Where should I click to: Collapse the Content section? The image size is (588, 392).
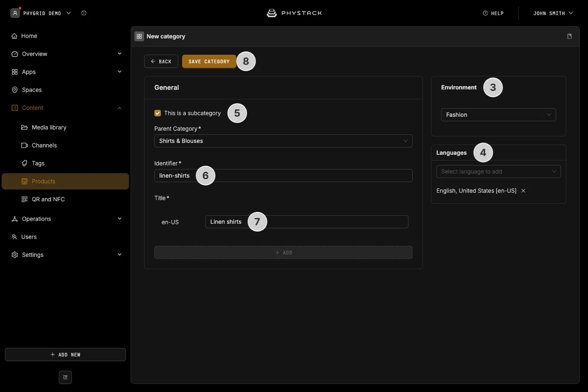(x=120, y=108)
